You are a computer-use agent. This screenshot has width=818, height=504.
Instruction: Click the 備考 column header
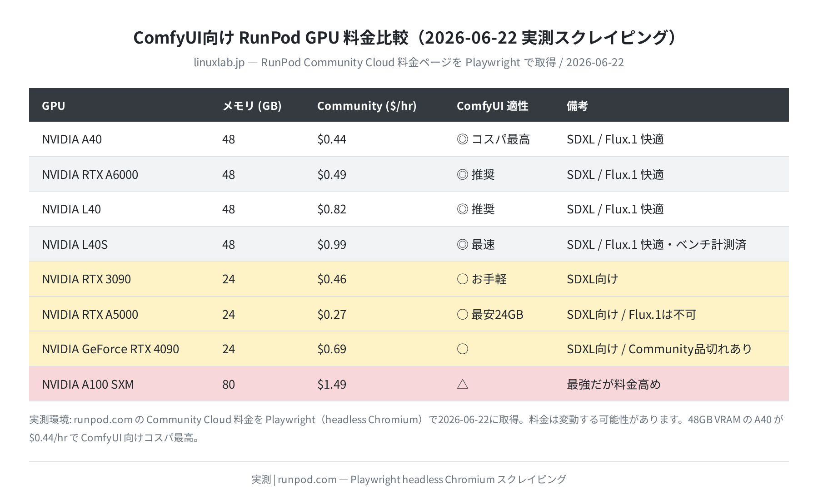(x=577, y=106)
